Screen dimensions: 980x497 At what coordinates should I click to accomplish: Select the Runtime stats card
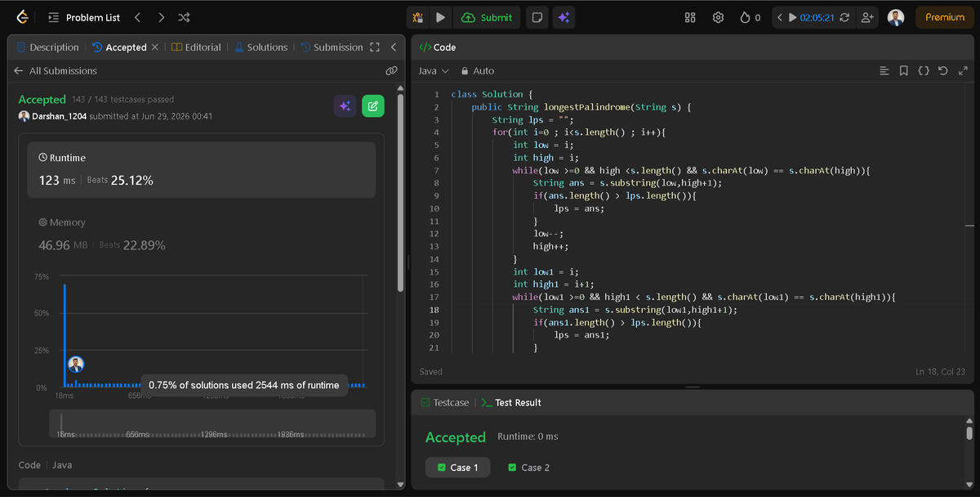click(202, 170)
